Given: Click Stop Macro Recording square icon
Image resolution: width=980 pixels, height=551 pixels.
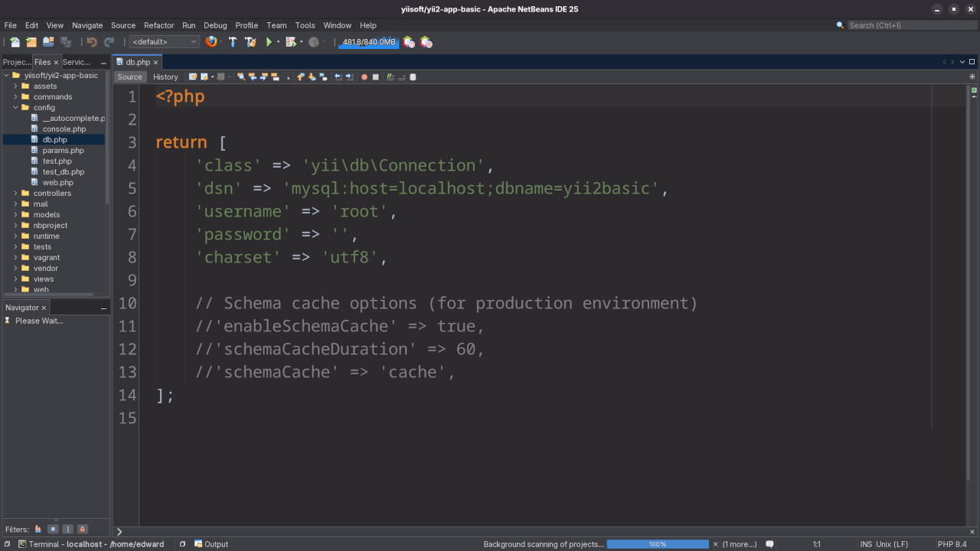Looking at the screenshot, I should (375, 77).
